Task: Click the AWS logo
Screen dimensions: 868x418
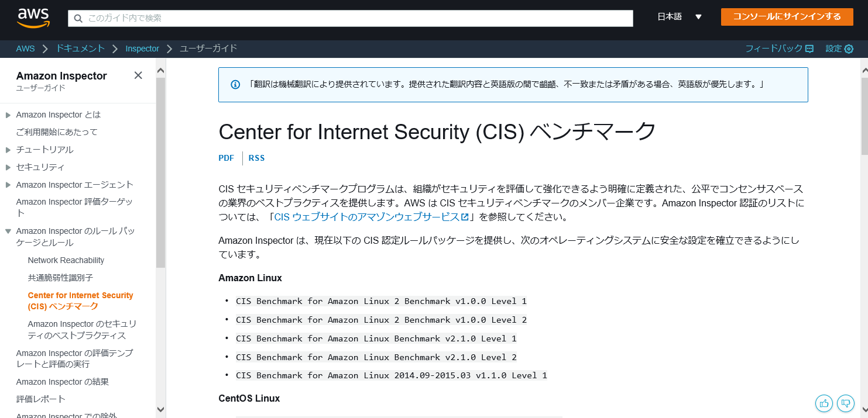Action: 33,18
